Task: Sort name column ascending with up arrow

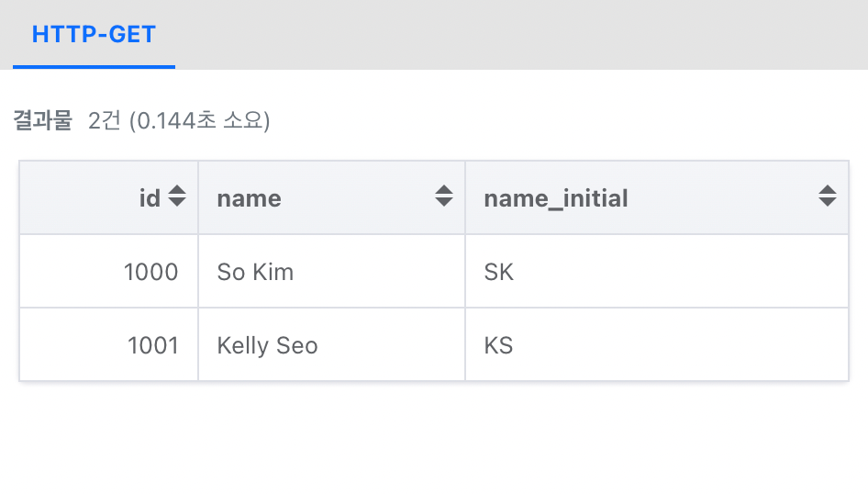Action: click(x=444, y=190)
